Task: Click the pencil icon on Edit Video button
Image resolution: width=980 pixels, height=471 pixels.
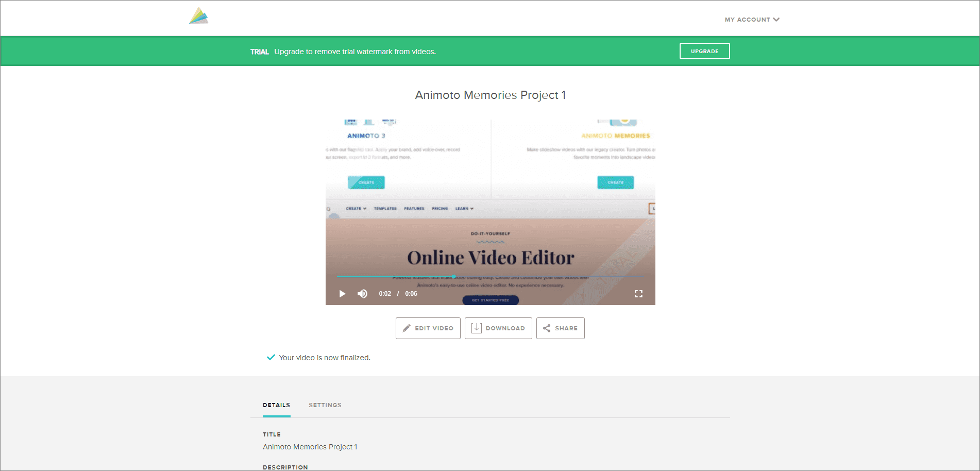Action: point(407,328)
